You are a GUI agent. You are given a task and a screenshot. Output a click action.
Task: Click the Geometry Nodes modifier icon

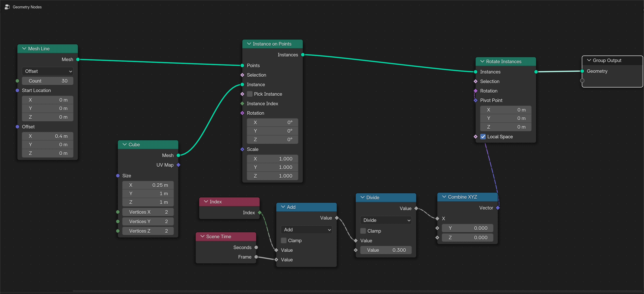click(x=7, y=7)
